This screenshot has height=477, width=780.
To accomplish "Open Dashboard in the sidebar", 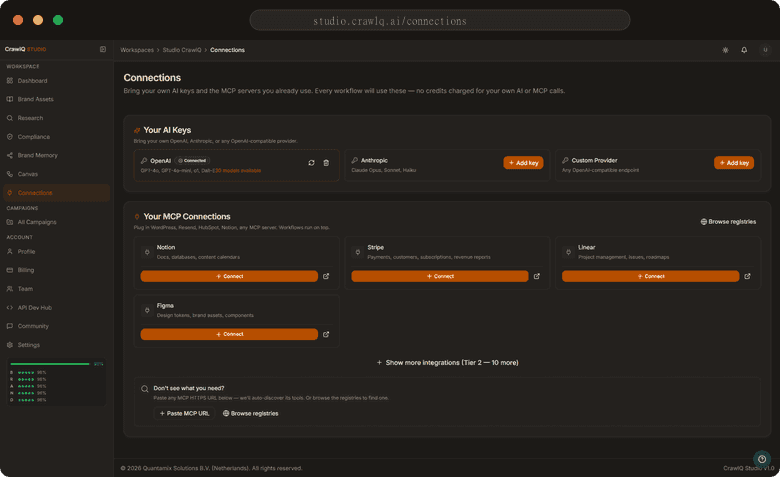I will pos(57,81).
